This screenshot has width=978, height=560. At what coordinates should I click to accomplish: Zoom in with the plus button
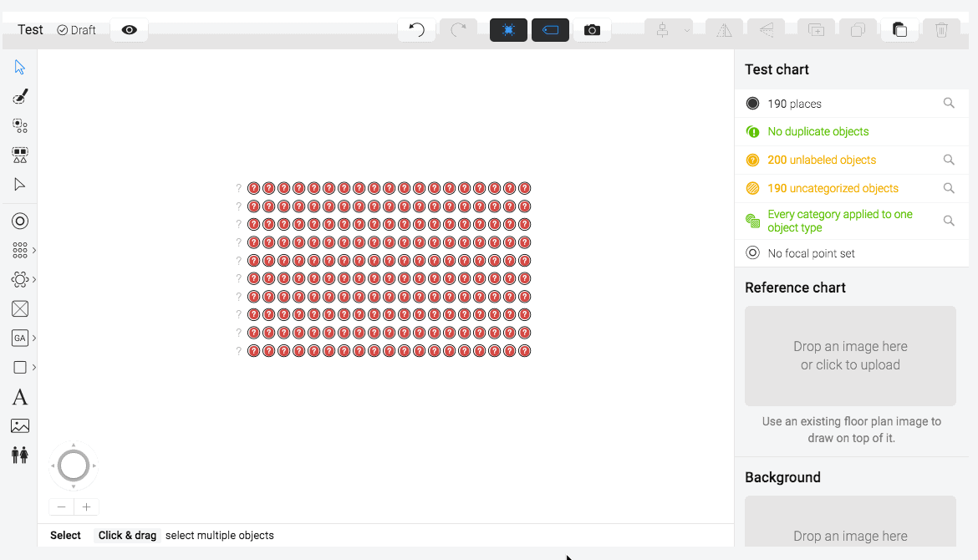(x=87, y=507)
